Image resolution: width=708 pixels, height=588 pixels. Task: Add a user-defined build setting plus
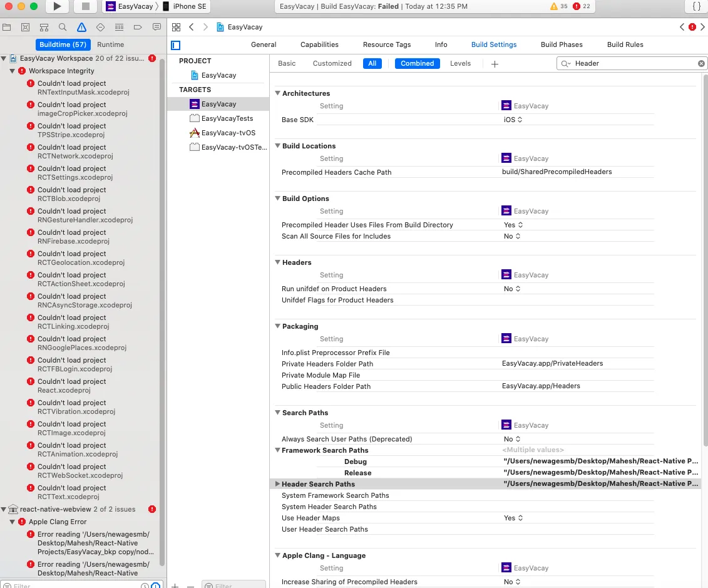point(495,64)
